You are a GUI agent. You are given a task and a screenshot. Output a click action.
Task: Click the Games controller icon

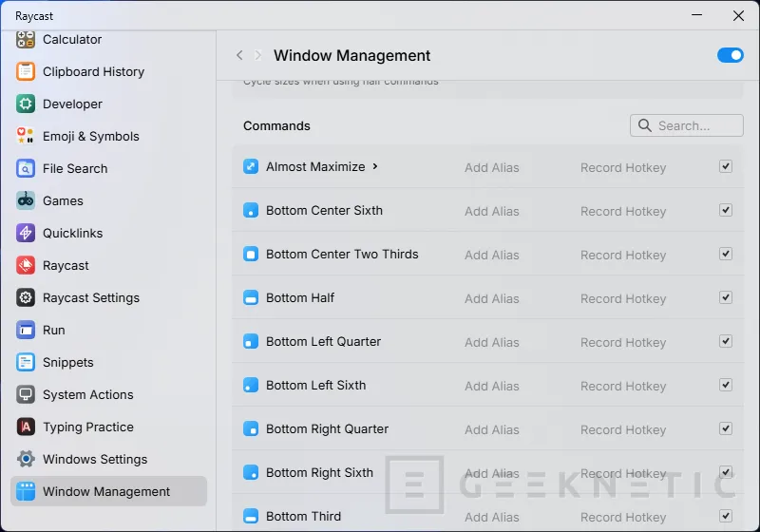point(26,200)
